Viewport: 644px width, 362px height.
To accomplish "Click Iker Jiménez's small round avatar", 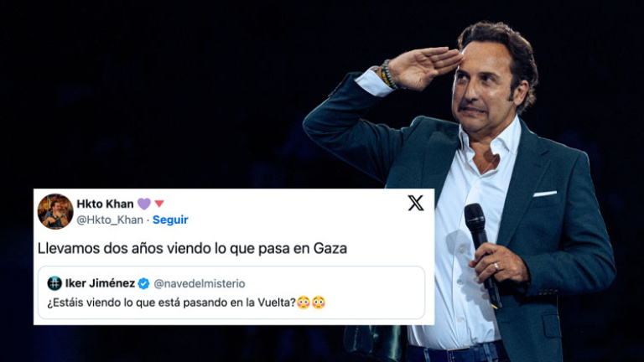I will tap(55, 283).
